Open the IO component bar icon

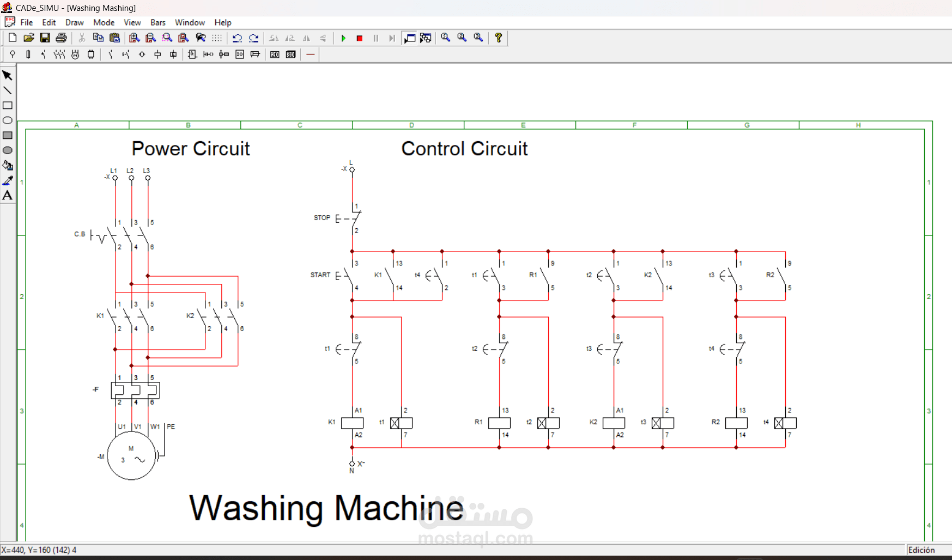tap(240, 54)
